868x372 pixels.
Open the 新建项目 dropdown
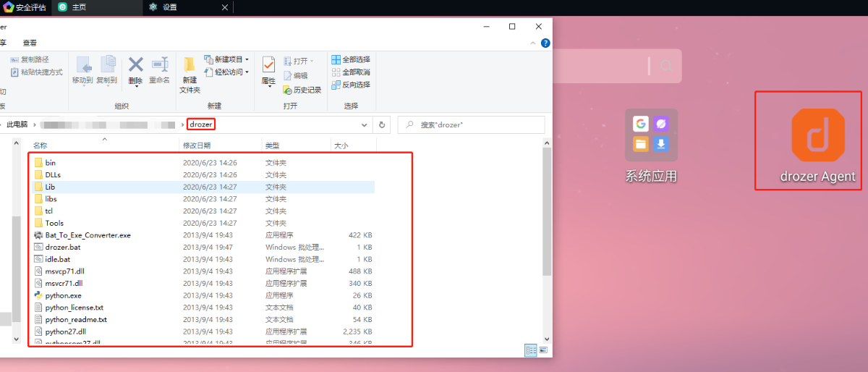point(226,59)
